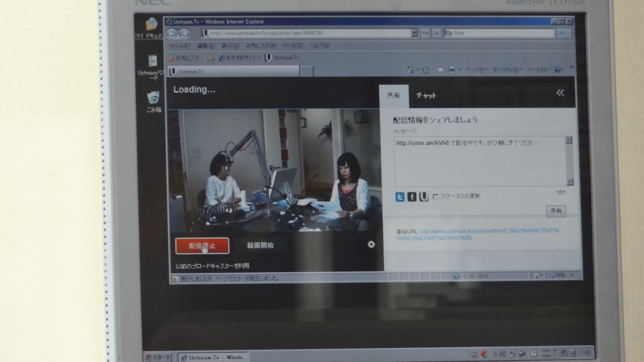644x362 pixels.
Task: Click the taskbar clock
Action: click(584, 353)
